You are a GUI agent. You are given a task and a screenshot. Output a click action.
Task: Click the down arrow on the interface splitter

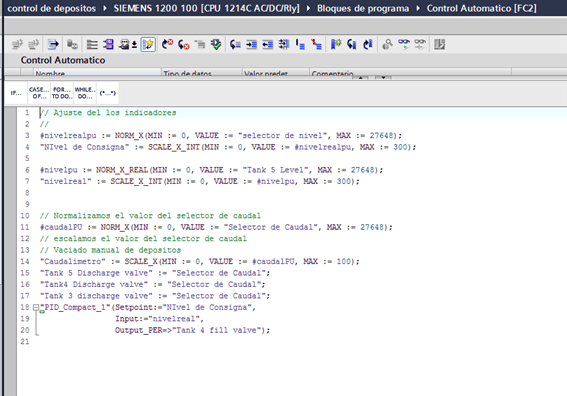tap(383, 77)
